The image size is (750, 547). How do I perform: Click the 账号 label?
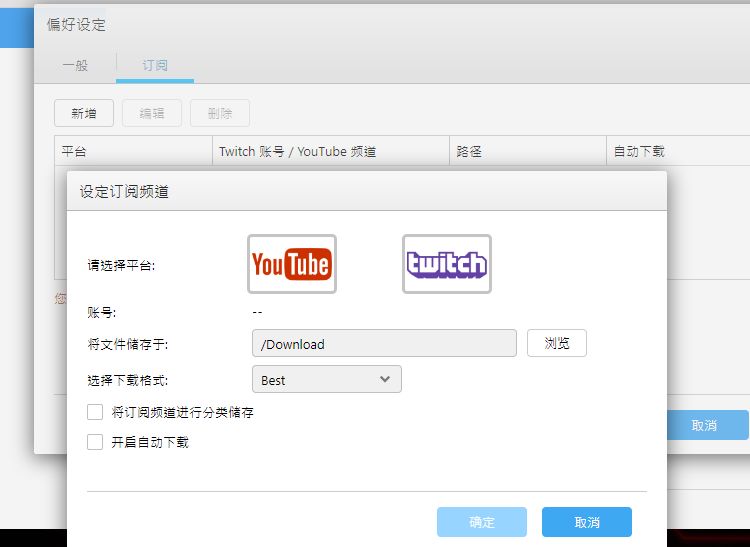[101, 313]
